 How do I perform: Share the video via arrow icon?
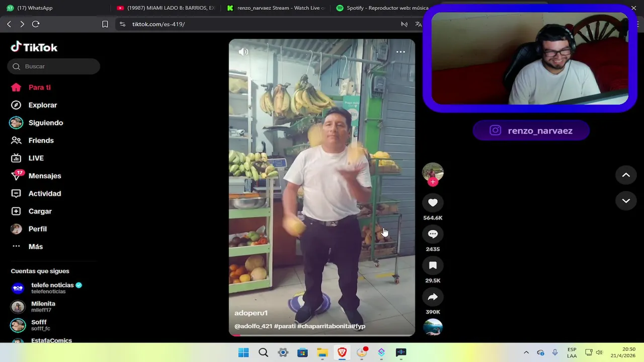click(433, 297)
